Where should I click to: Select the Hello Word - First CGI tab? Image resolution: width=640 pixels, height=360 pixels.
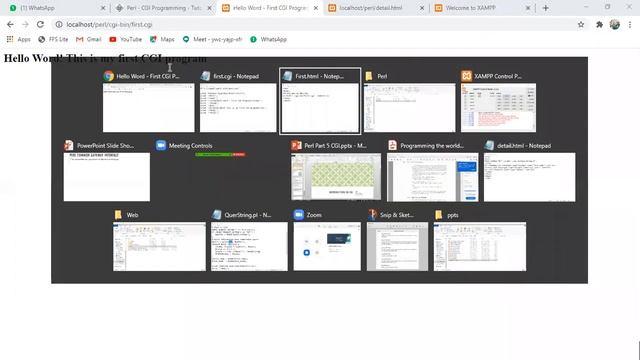(x=269, y=8)
